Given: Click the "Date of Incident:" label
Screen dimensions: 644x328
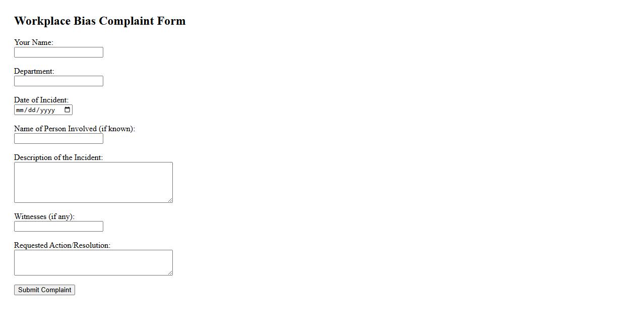Looking at the screenshot, I should click(x=41, y=100).
